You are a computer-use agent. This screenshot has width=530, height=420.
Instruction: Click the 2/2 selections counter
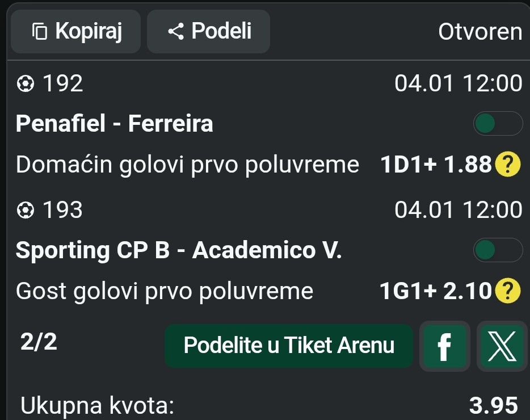click(39, 342)
